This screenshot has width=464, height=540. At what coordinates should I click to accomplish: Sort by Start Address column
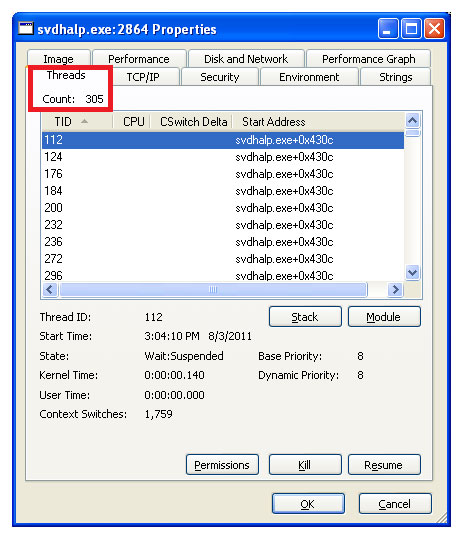click(318, 122)
